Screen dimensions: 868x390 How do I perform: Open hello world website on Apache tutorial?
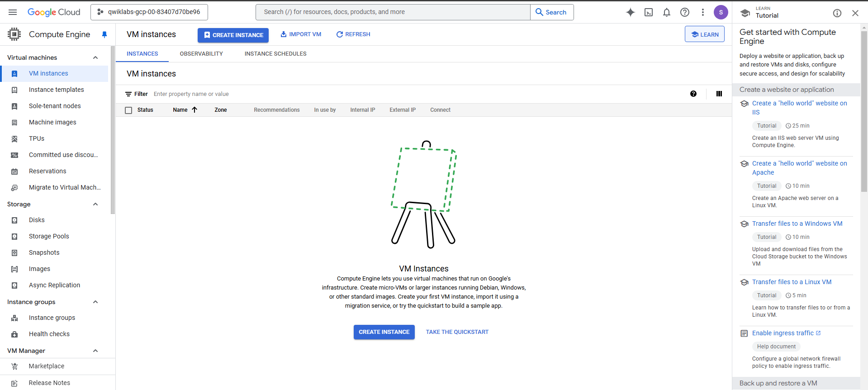pyautogui.click(x=799, y=168)
